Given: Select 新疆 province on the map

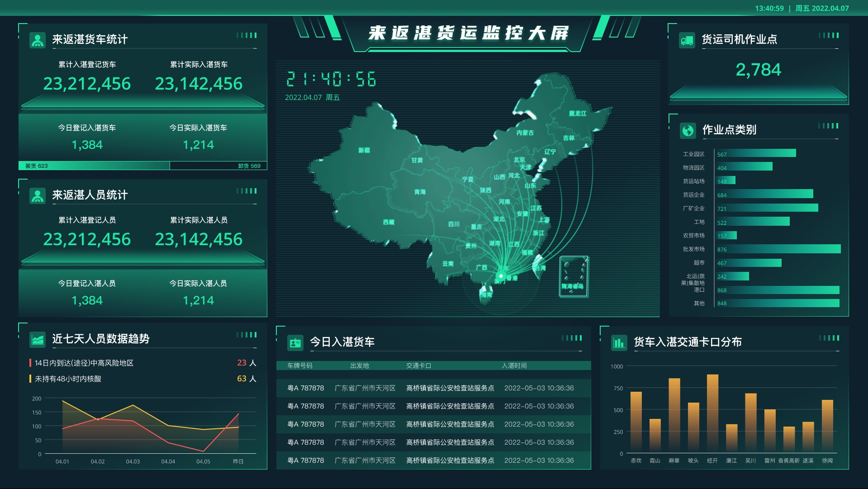Looking at the screenshot, I should click(364, 151).
